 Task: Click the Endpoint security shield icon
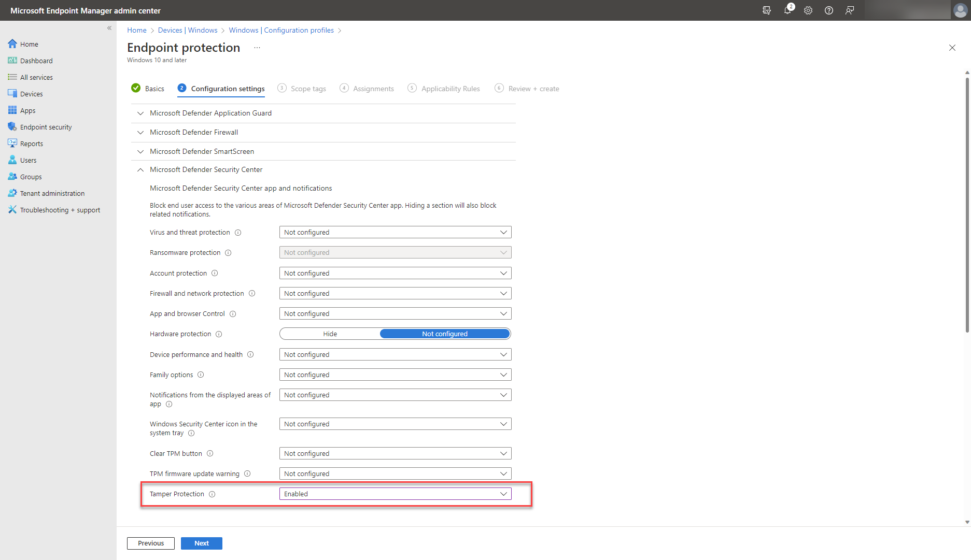(12, 127)
